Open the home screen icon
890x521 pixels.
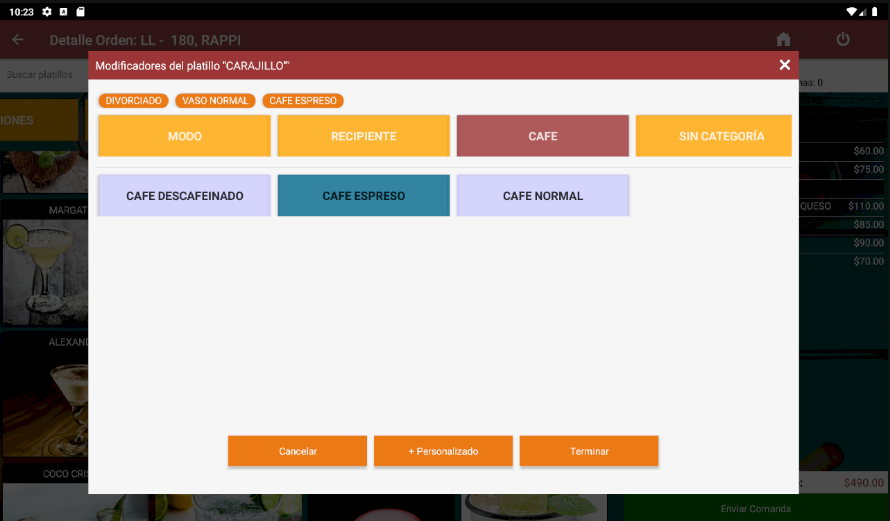[783, 39]
